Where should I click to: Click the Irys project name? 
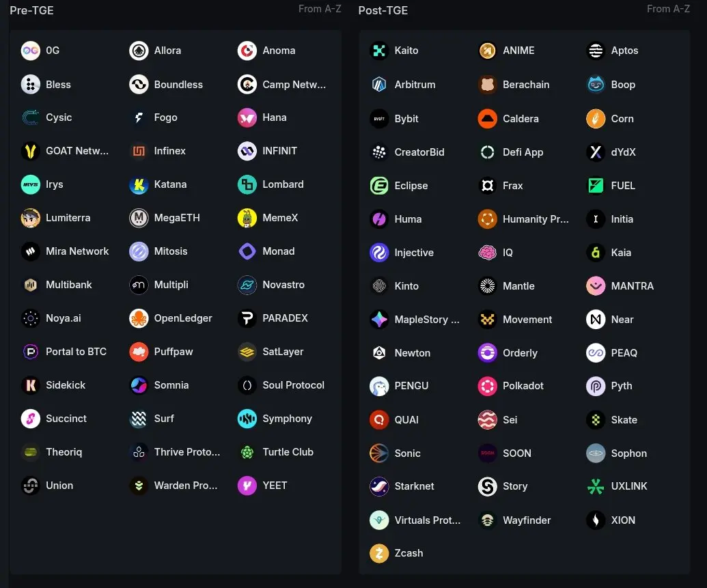point(54,184)
